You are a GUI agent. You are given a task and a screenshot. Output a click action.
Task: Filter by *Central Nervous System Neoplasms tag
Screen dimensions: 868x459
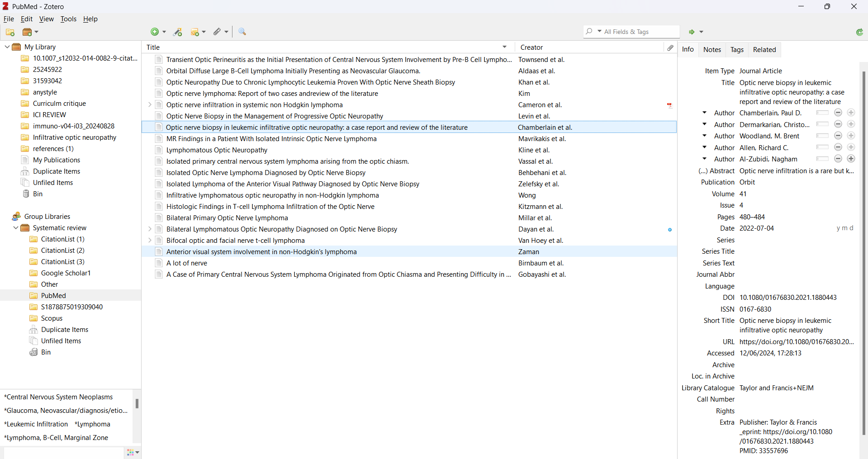pyautogui.click(x=58, y=397)
